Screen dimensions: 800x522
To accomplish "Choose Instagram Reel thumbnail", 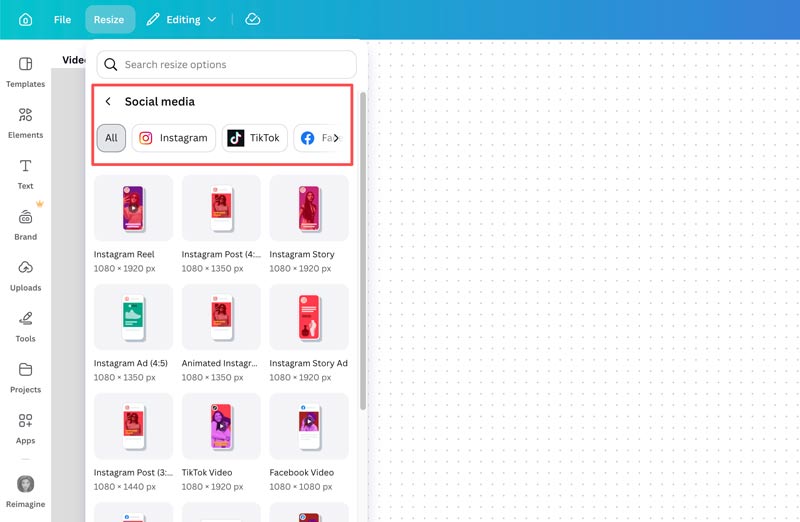I will (133, 208).
